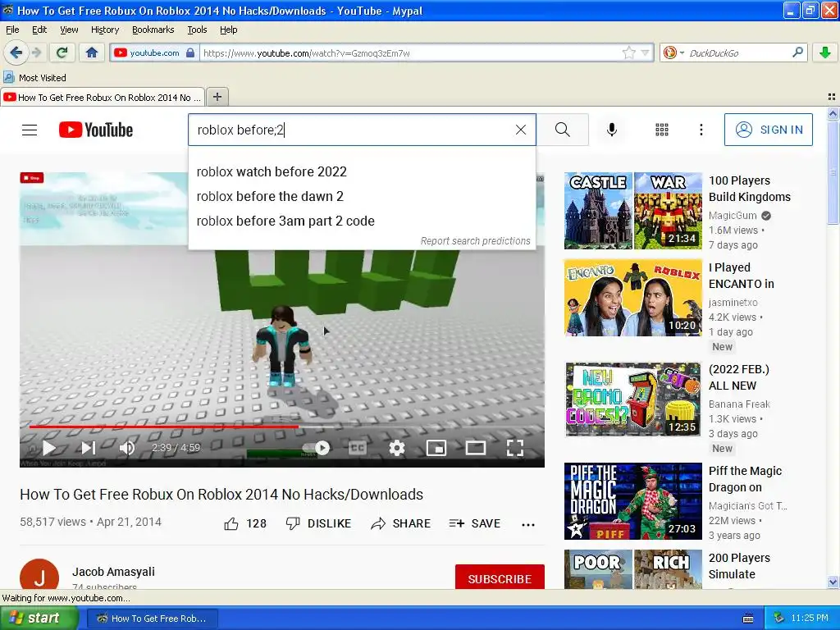This screenshot has height=630, width=840.
Task: Open the Edit menu
Action: pos(39,30)
